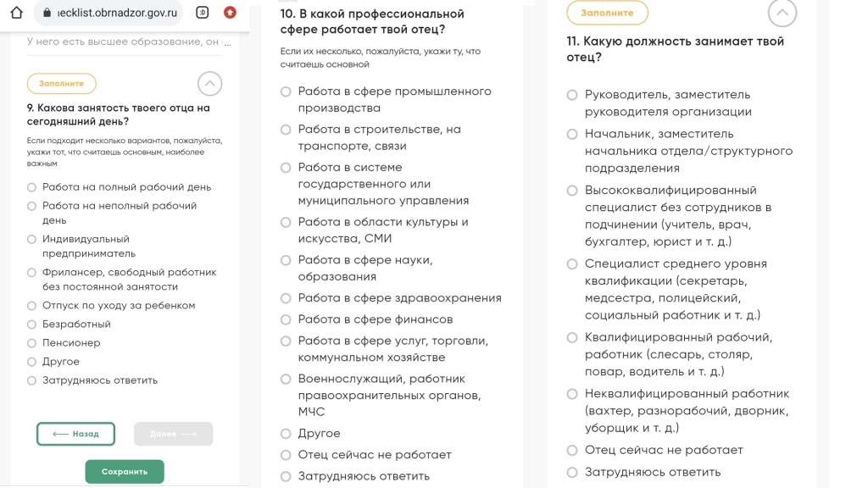Choose "Отец сейчас не работает" in question 11
The width and height of the screenshot is (868, 488).
pos(572,450)
